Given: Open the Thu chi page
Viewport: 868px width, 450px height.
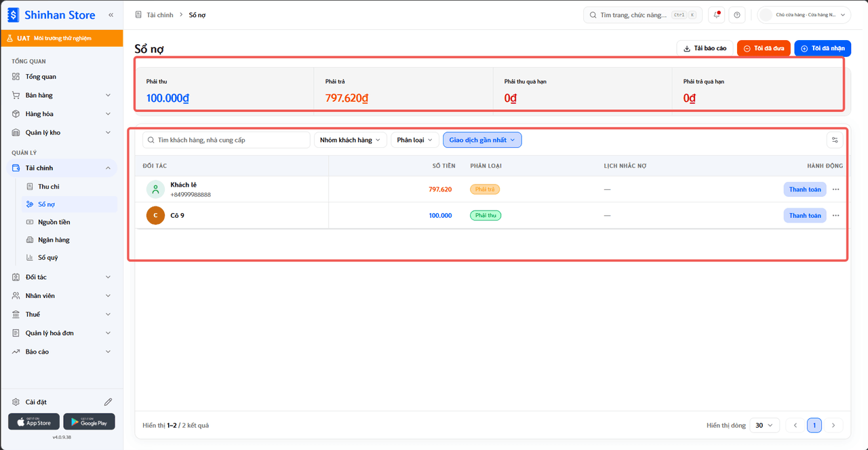Looking at the screenshot, I should click(68, 187).
